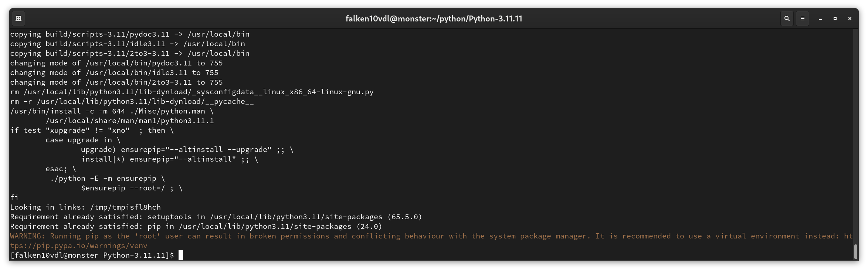Maximize the terminal window
The width and height of the screenshot is (868, 271).
coord(835,18)
